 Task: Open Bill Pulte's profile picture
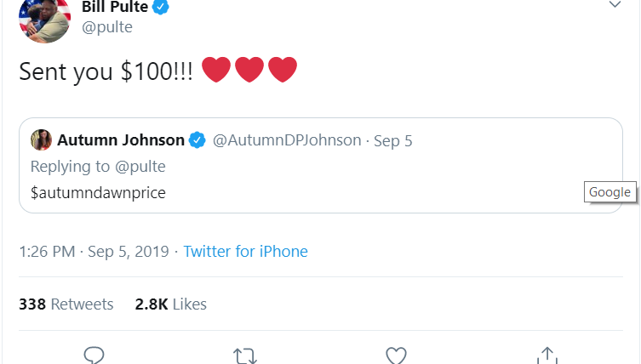tap(44, 19)
